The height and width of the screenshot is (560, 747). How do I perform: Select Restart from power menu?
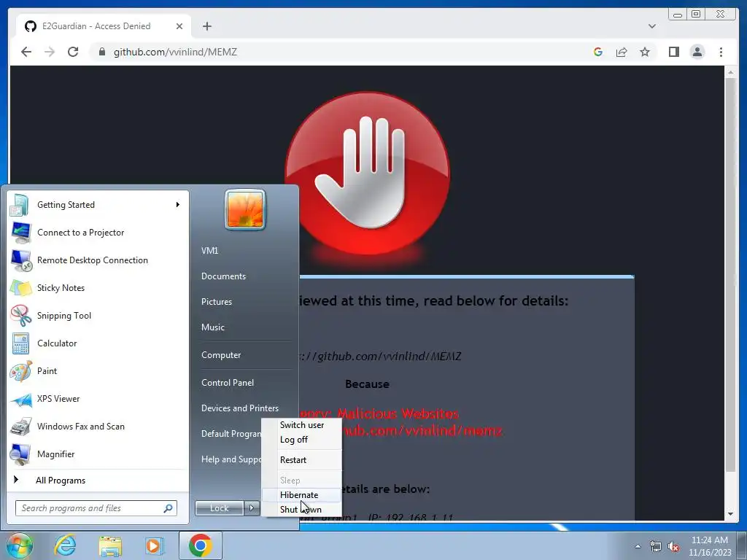301,460
